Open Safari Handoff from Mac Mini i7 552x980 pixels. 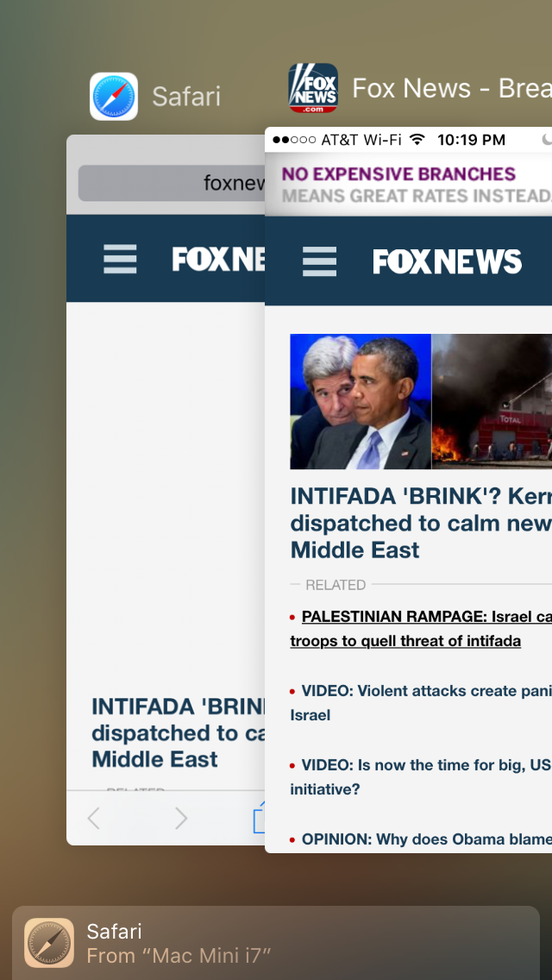[276, 943]
